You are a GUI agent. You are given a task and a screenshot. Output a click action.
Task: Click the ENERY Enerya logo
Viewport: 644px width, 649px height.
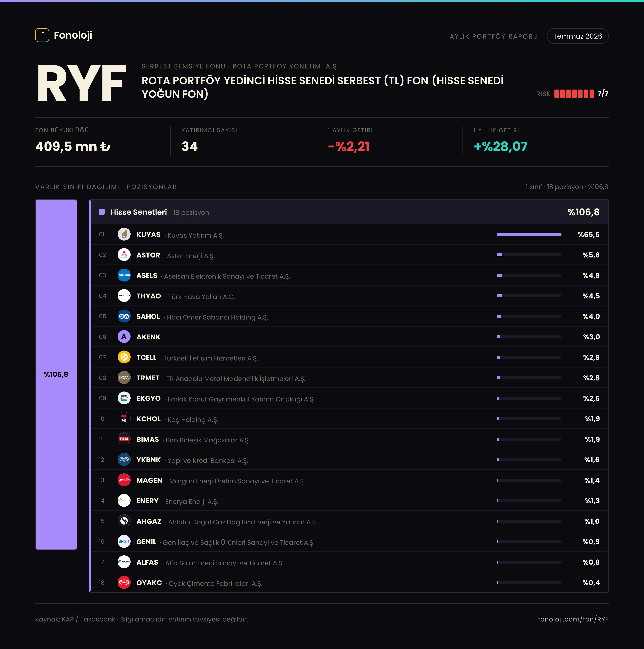click(x=124, y=501)
